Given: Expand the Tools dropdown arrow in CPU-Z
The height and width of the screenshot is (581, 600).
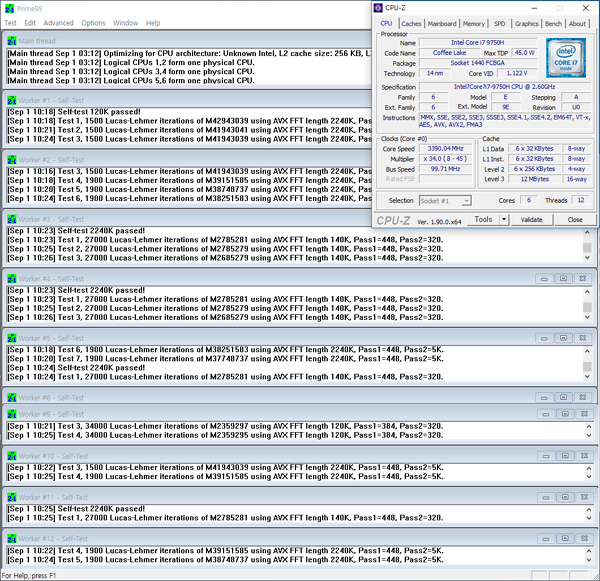Looking at the screenshot, I should tap(504, 219).
